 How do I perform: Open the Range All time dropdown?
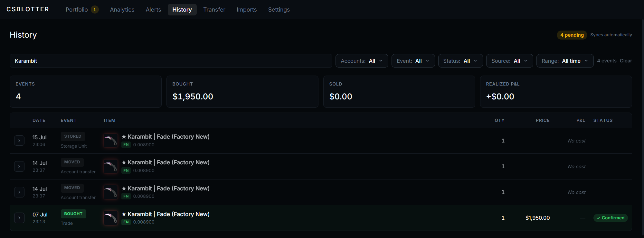(565, 61)
